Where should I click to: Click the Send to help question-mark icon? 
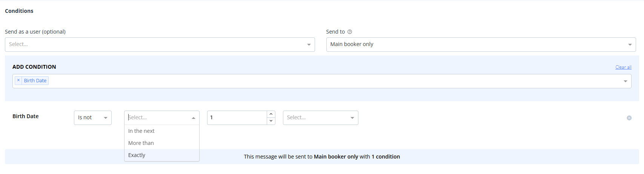pos(350,32)
